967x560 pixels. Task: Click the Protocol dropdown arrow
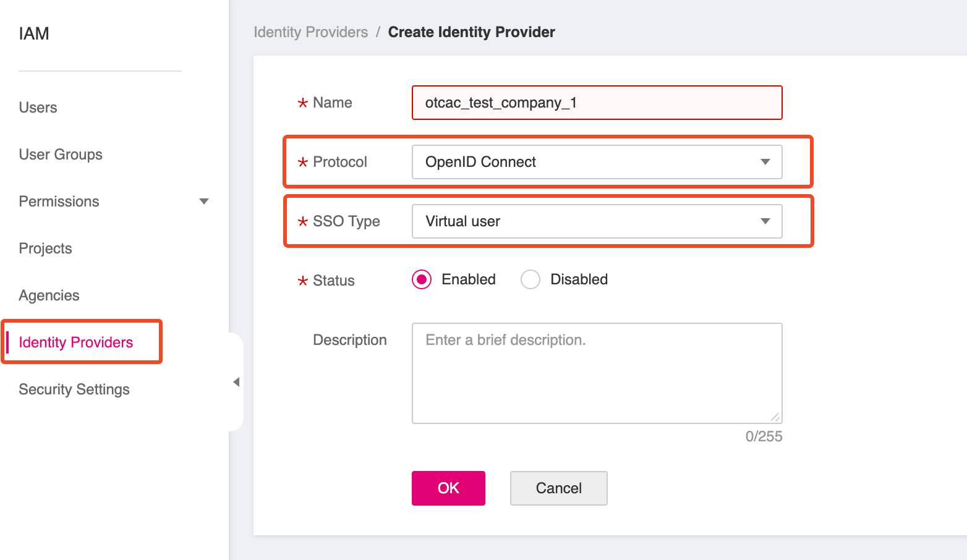(x=765, y=162)
